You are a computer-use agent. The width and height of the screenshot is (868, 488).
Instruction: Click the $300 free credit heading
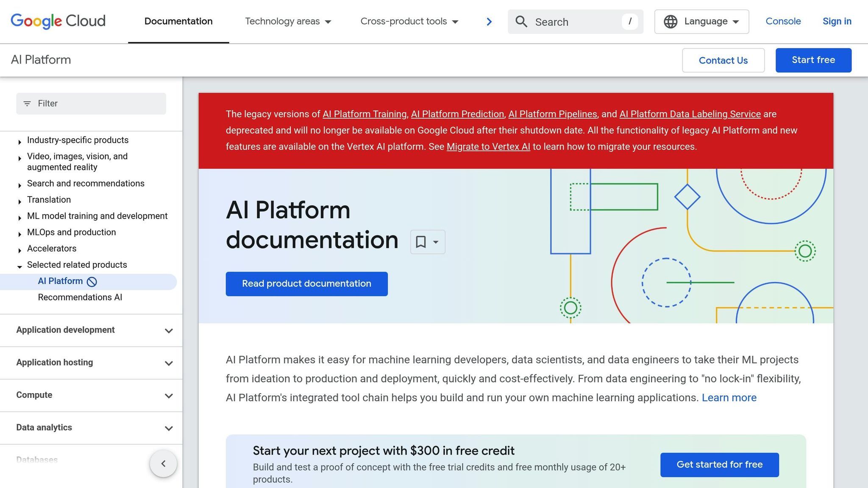click(x=384, y=451)
